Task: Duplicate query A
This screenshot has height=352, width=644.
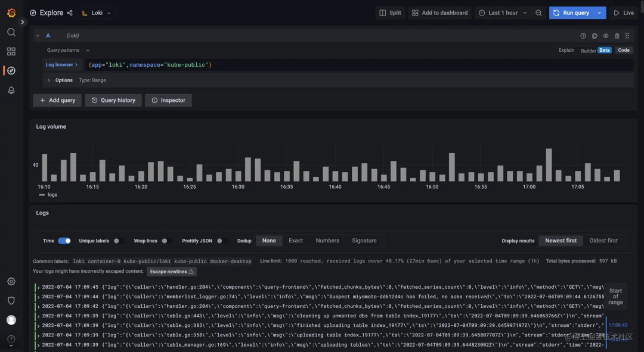Action: point(595,36)
